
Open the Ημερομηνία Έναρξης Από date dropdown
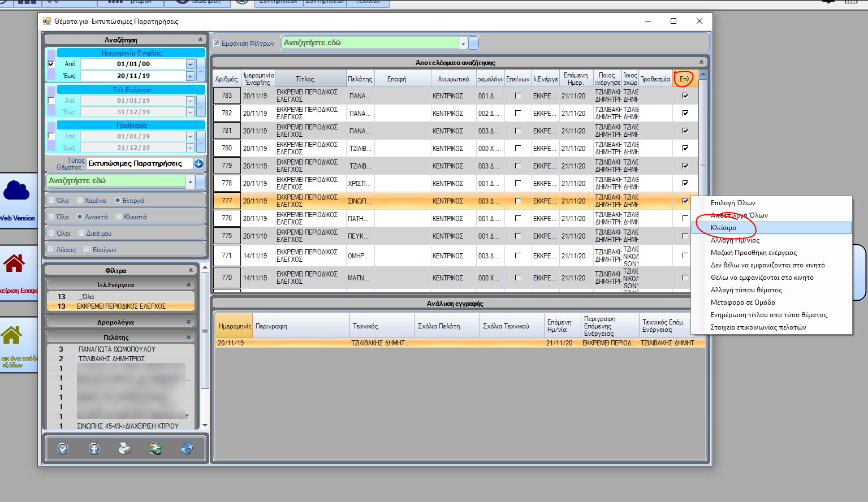(x=190, y=64)
